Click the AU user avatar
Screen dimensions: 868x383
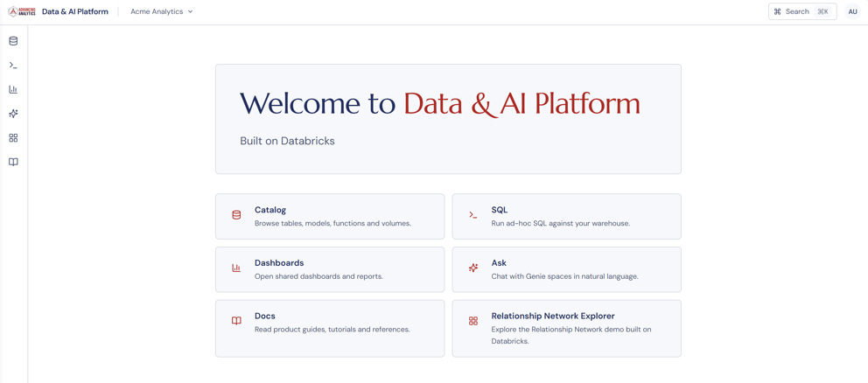point(852,11)
